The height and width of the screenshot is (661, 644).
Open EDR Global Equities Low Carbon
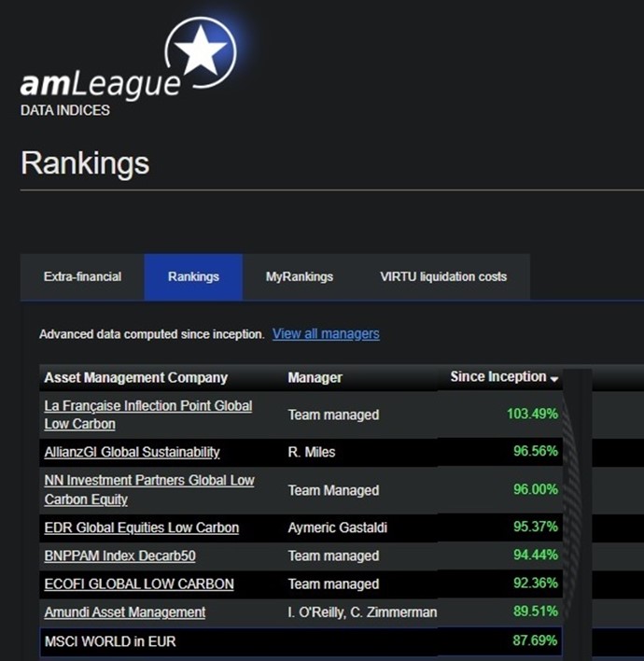pos(142,527)
